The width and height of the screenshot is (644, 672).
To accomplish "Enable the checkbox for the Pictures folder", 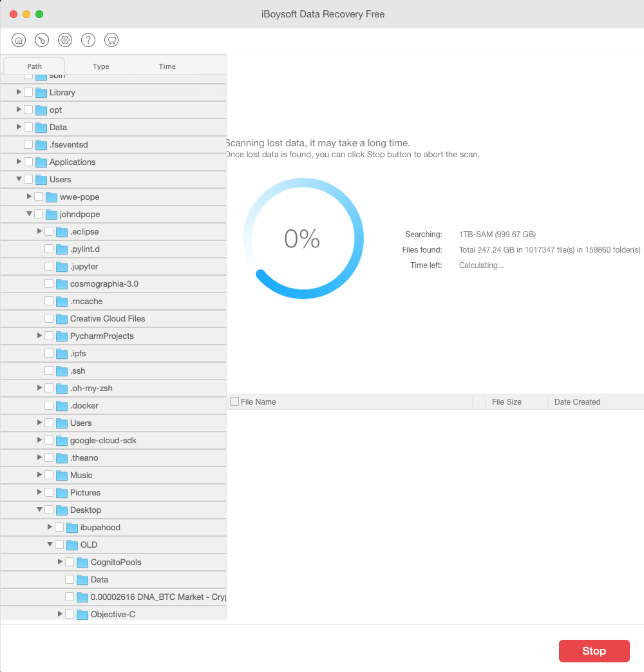I will 49,492.
